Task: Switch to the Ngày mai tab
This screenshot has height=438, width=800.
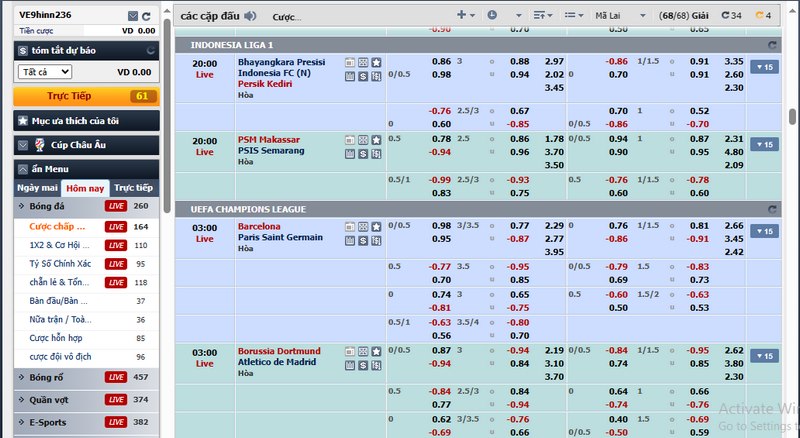Action: [37, 188]
